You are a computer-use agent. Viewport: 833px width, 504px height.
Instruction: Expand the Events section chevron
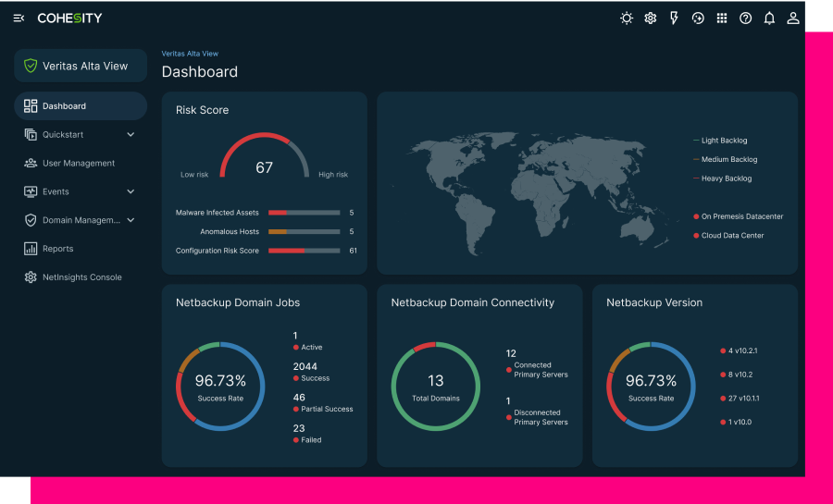click(131, 192)
